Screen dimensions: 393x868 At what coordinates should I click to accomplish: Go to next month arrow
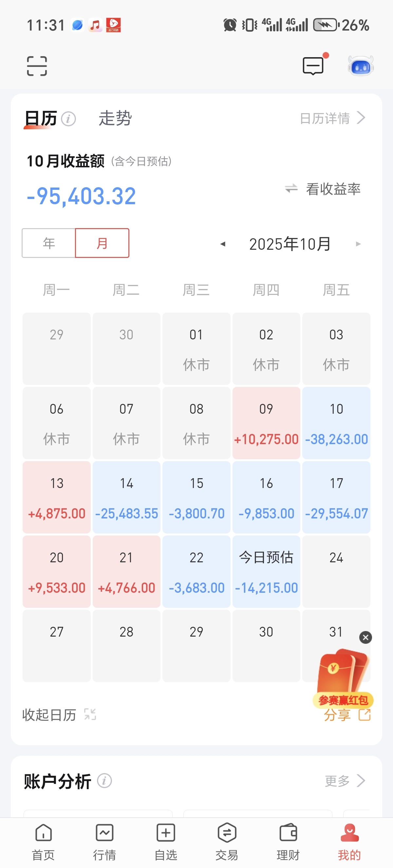point(358,244)
